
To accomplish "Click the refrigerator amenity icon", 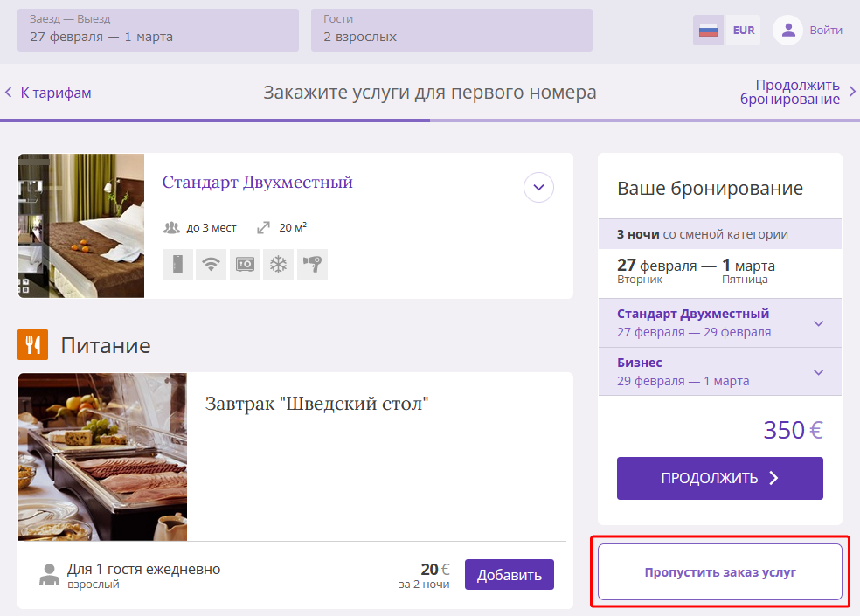I will pyautogui.click(x=177, y=265).
